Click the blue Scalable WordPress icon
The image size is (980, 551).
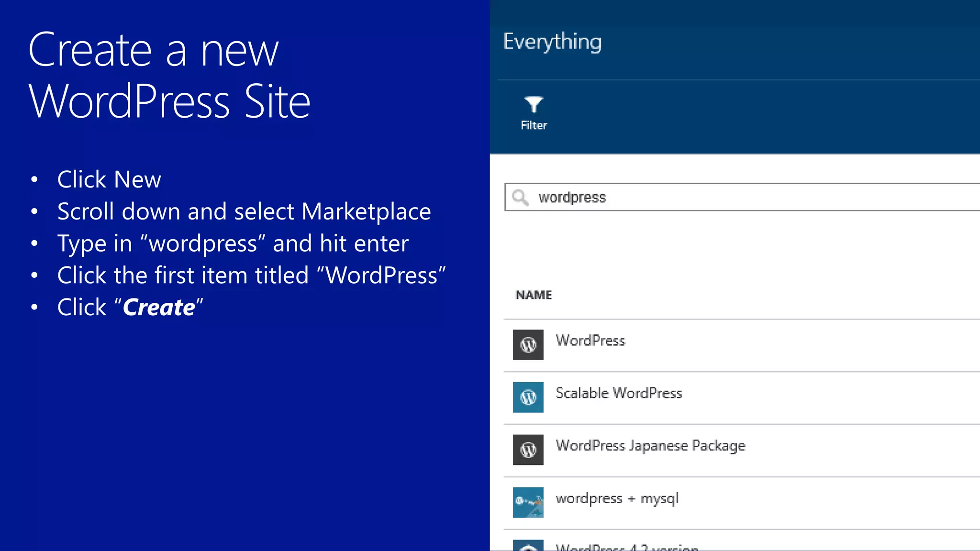pos(528,397)
